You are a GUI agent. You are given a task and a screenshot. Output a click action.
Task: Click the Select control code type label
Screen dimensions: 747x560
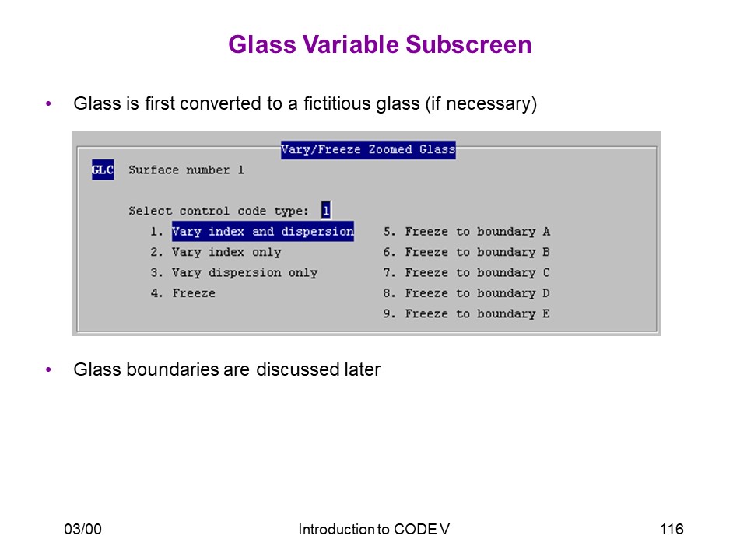pyautogui.click(x=219, y=211)
